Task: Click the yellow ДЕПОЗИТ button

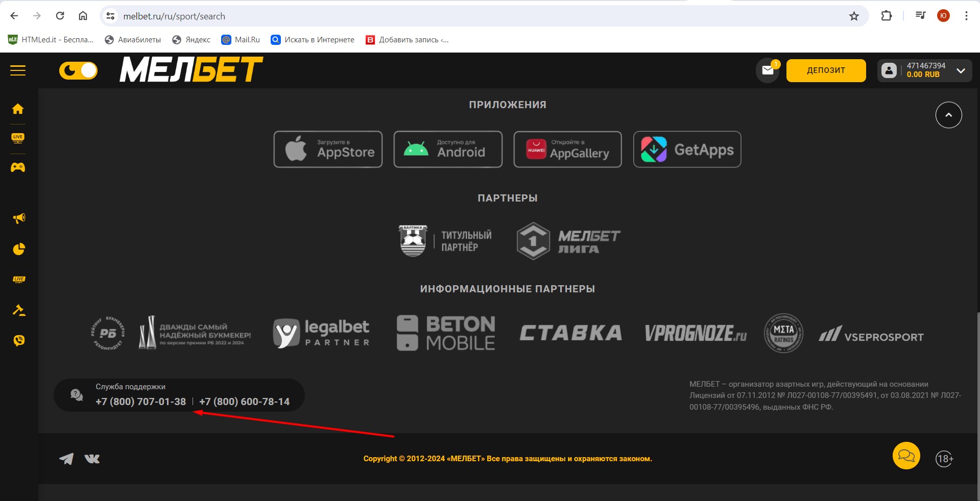Action: (x=826, y=70)
